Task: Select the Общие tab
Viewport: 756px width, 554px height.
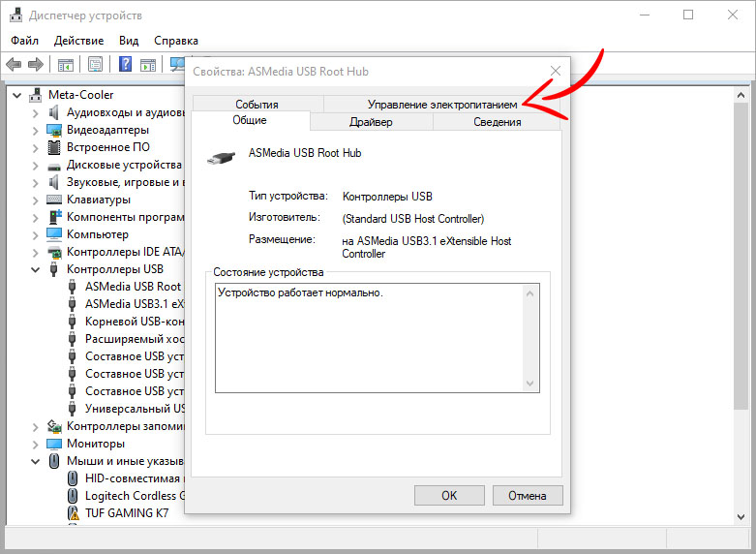Action: [x=250, y=120]
